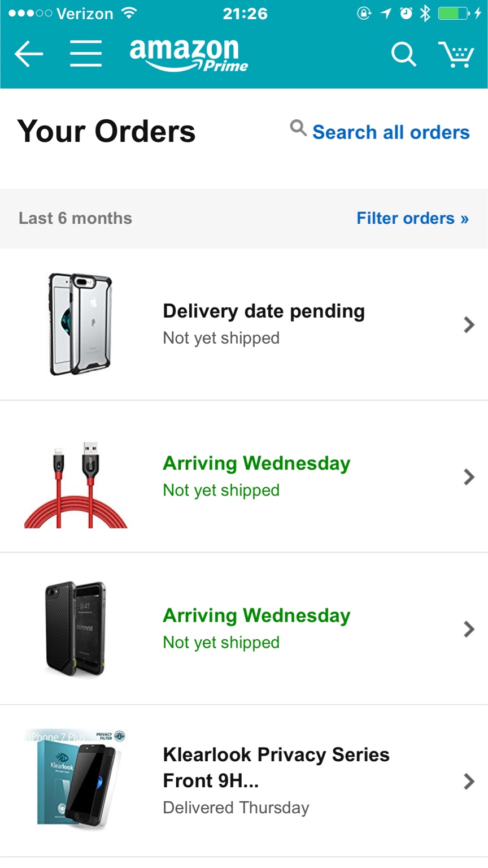Open search with magnifier icon in header
Image resolution: width=488 pixels, height=868 pixels.
pos(403,54)
